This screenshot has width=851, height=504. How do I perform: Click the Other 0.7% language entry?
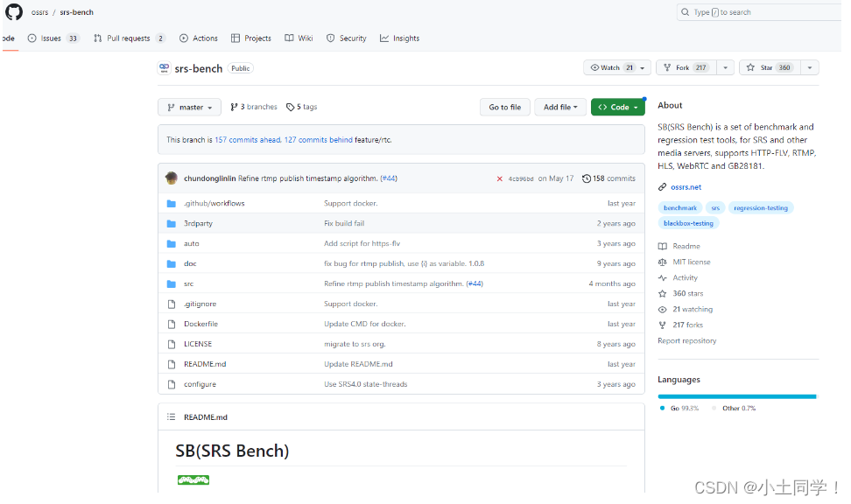tap(734, 408)
